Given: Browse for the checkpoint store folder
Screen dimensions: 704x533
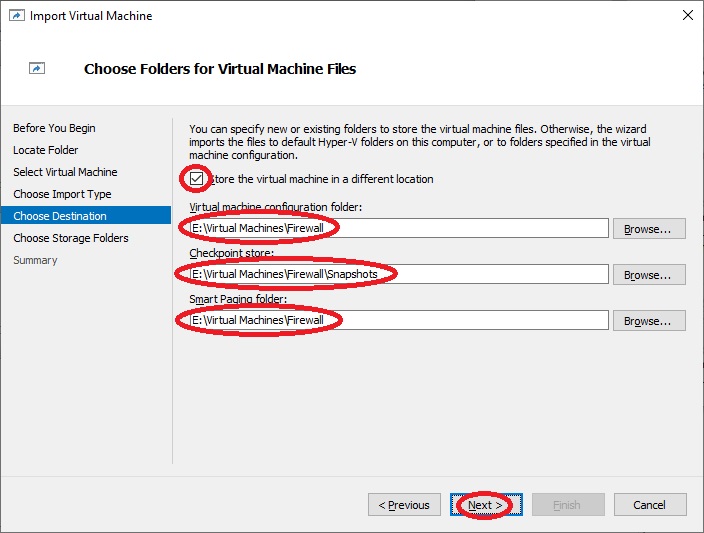Looking at the screenshot, I should click(649, 274).
